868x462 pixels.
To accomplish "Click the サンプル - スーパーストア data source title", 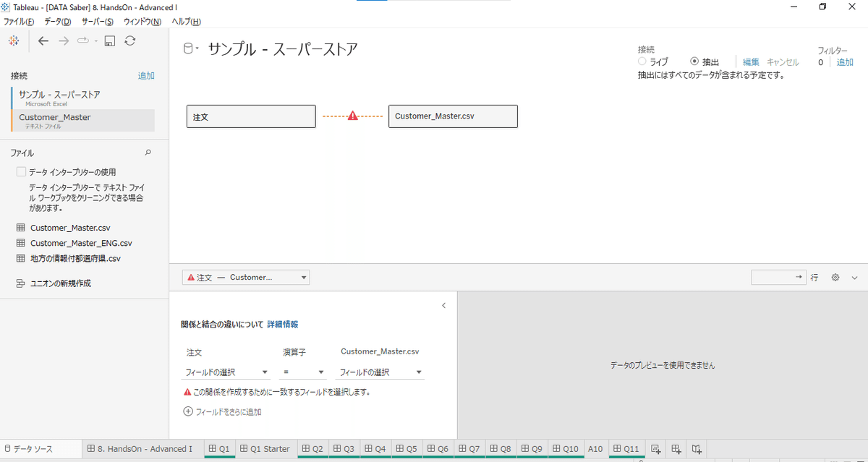I will 283,49.
